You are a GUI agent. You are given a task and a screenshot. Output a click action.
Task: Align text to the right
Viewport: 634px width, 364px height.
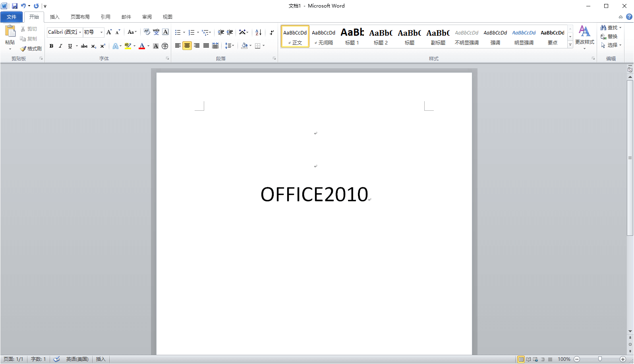click(197, 46)
